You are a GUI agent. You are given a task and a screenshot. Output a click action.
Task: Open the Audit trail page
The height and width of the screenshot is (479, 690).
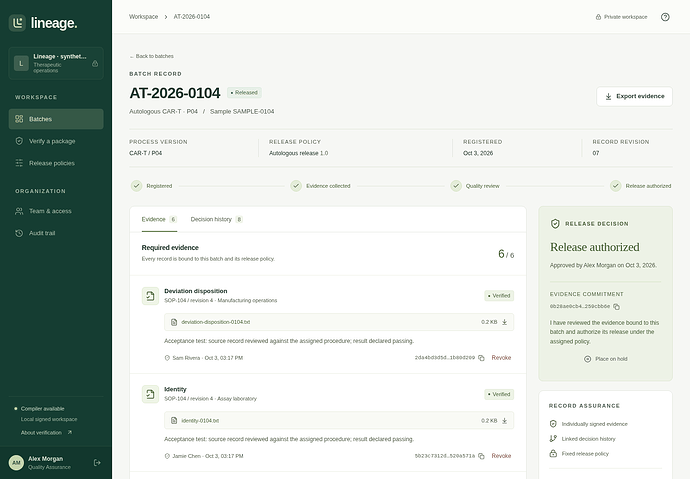(56, 233)
